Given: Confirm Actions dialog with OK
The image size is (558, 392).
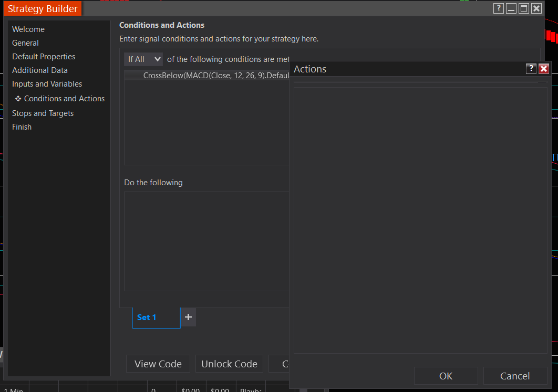Looking at the screenshot, I should pos(446,376).
